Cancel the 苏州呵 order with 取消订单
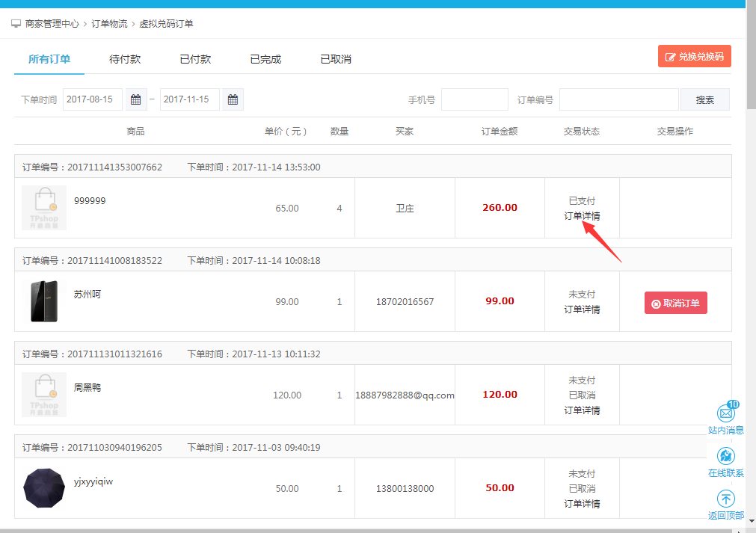 [675, 304]
